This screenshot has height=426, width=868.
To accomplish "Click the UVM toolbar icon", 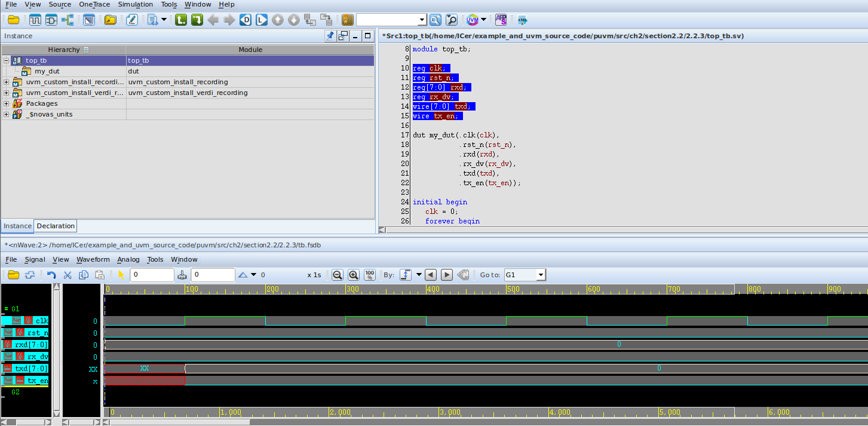I will (x=472, y=20).
